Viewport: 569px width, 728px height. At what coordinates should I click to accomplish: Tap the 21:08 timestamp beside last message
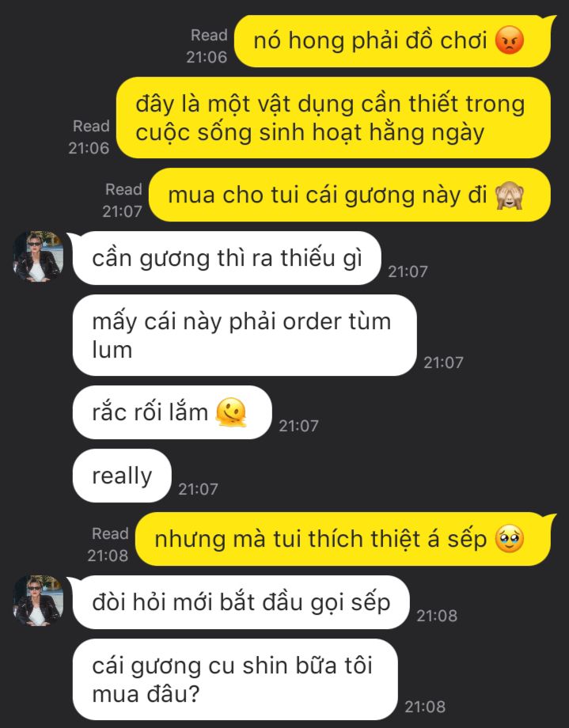(x=425, y=707)
